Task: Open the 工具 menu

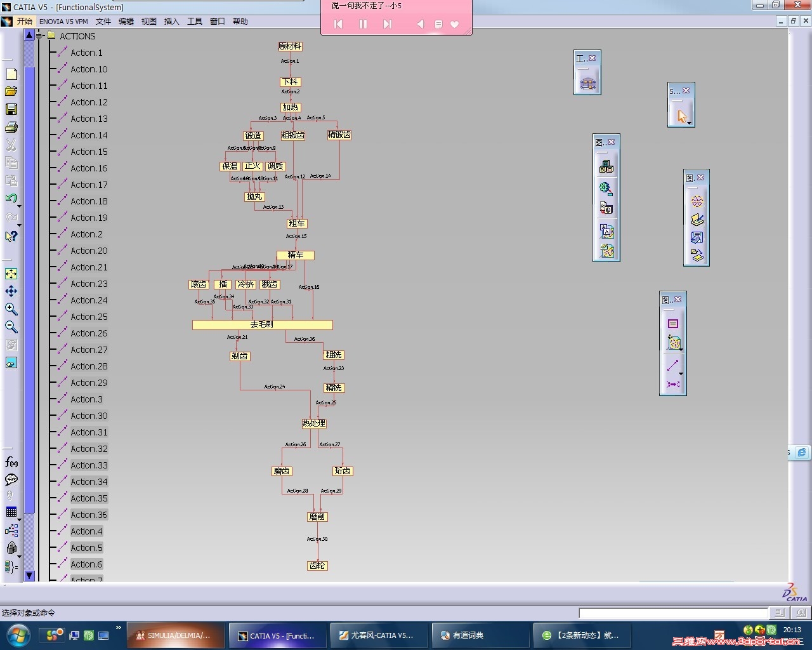Action: [x=195, y=21]
